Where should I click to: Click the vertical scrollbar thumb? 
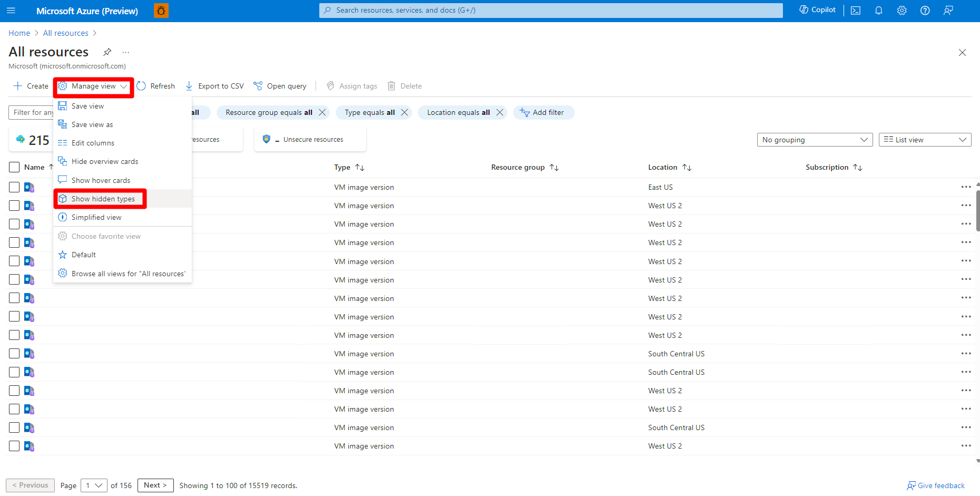click(x=978, y=211)
